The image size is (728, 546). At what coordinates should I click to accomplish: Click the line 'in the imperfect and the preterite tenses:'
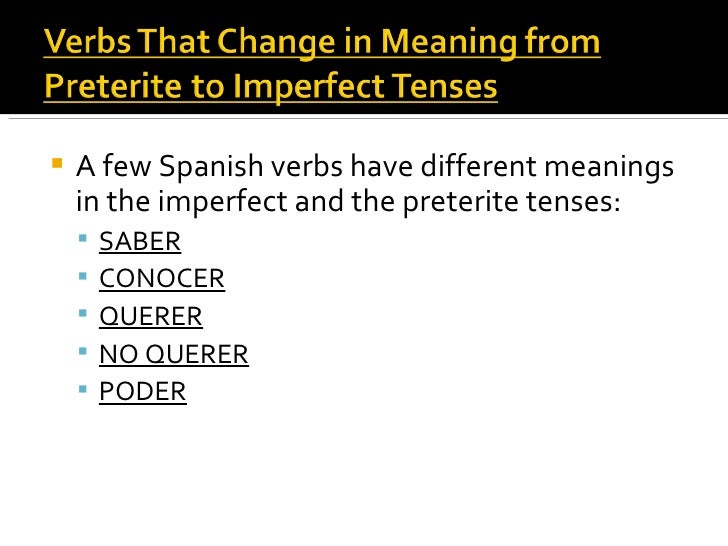click(348, 202)
